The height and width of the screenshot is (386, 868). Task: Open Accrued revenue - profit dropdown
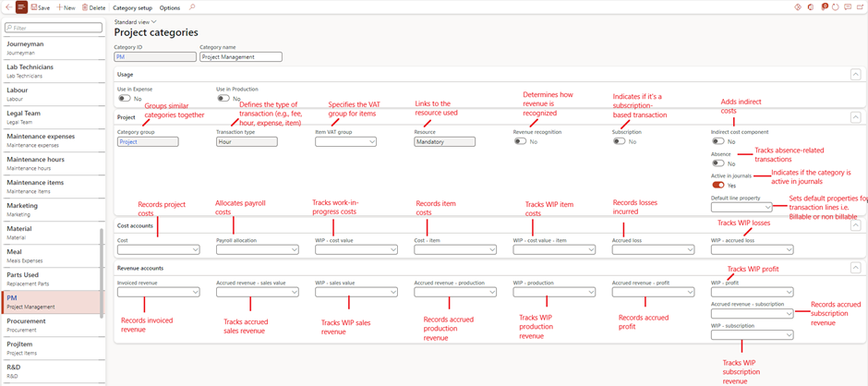[690, 292]
